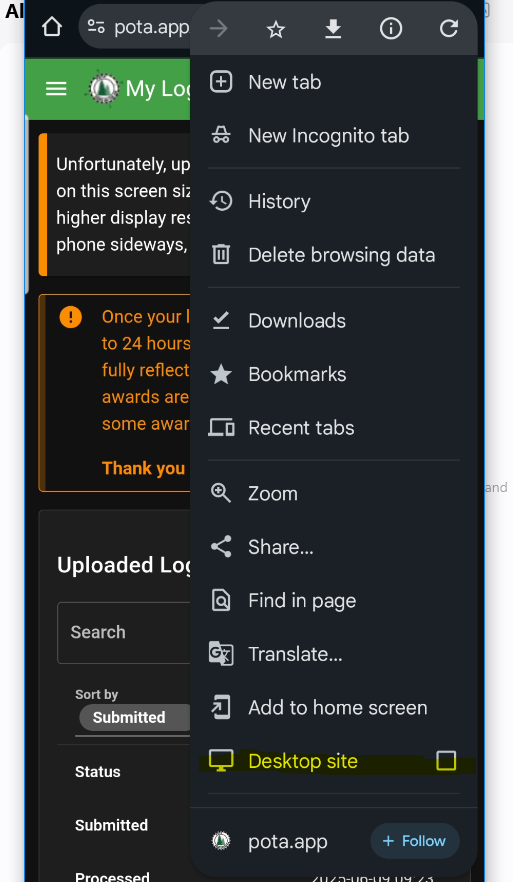Expand the Sort by Submitted dropdown
The width and height of the screenshot is (513, 882).
click(134, 717)
